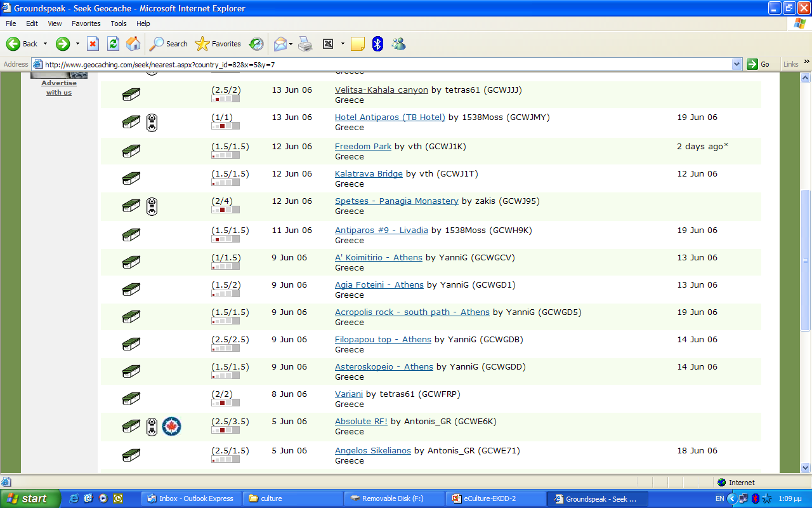The image size is (812, 508).
Task: Open Filopapou top - Athens link
Action: coord(383,339)
